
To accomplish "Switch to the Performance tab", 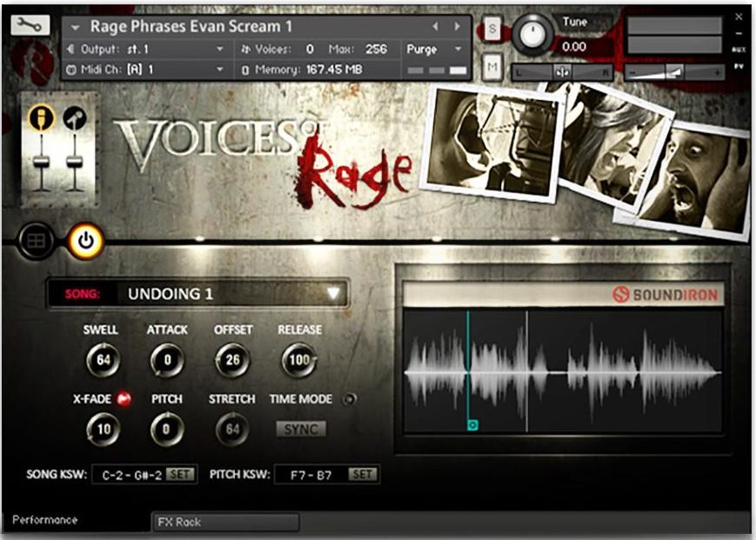I will coord(45,520).
